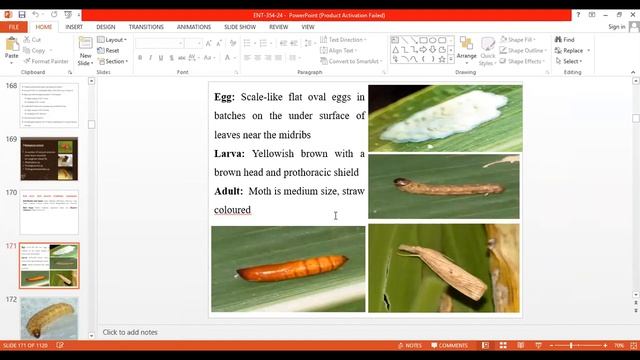Fit slide to current window icon
Image resolution: width=640 pixels, height=360 pixels.
point(633,345)
